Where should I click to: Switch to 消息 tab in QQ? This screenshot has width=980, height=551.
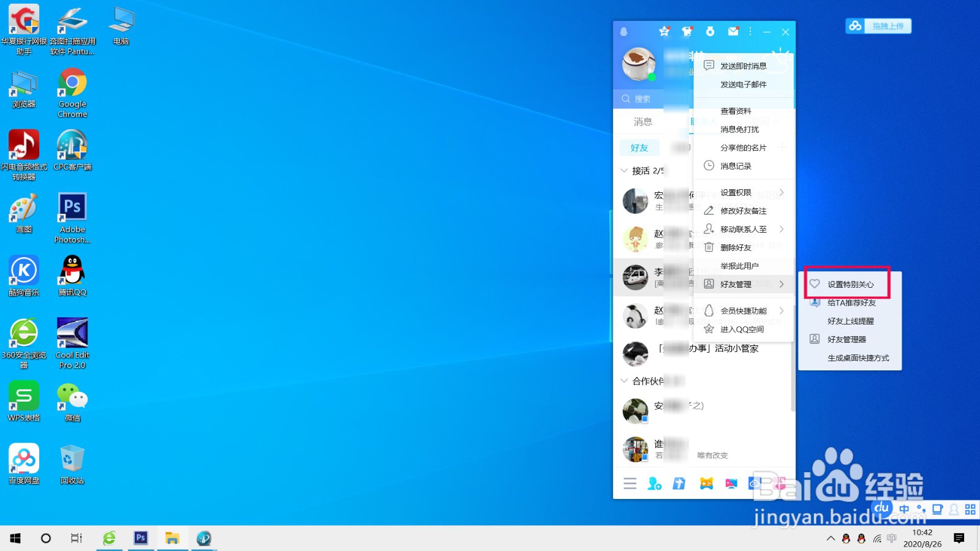click(x=643, y=122)
